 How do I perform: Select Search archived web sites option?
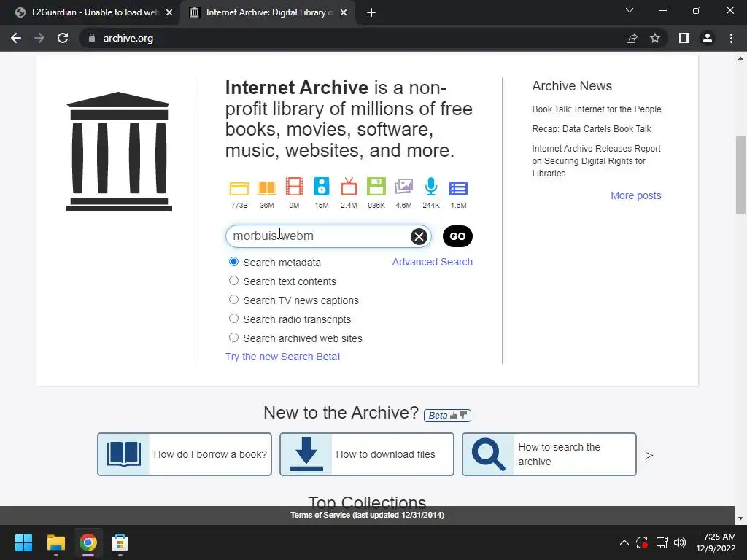233,338
